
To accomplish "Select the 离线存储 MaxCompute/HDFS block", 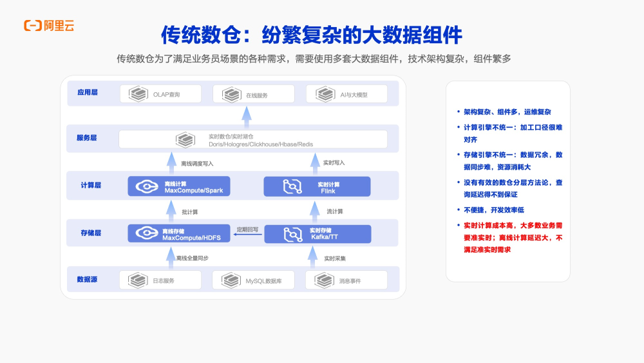I will pyautogui.click(x=179, y=233).
